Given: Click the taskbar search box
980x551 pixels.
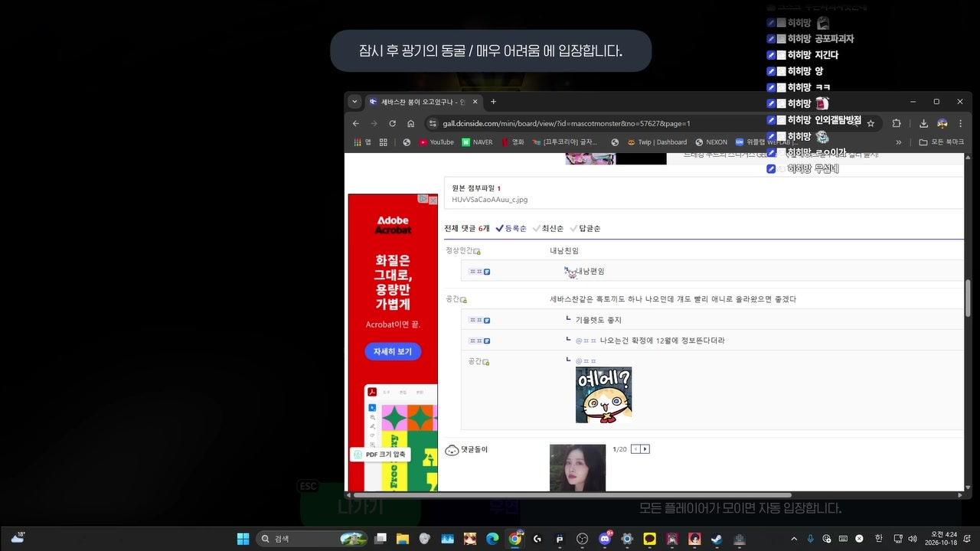Looking at the screenshot, I should (x=312, y=539).
